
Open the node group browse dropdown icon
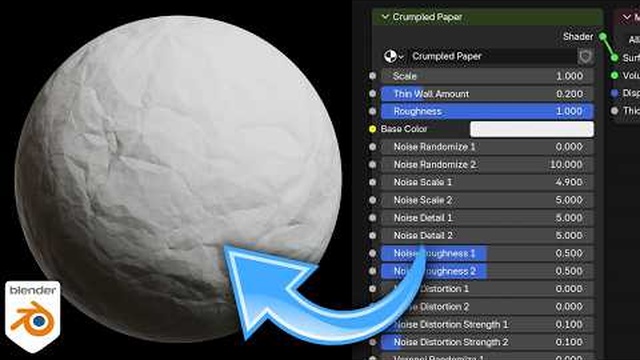coord(393,56)
